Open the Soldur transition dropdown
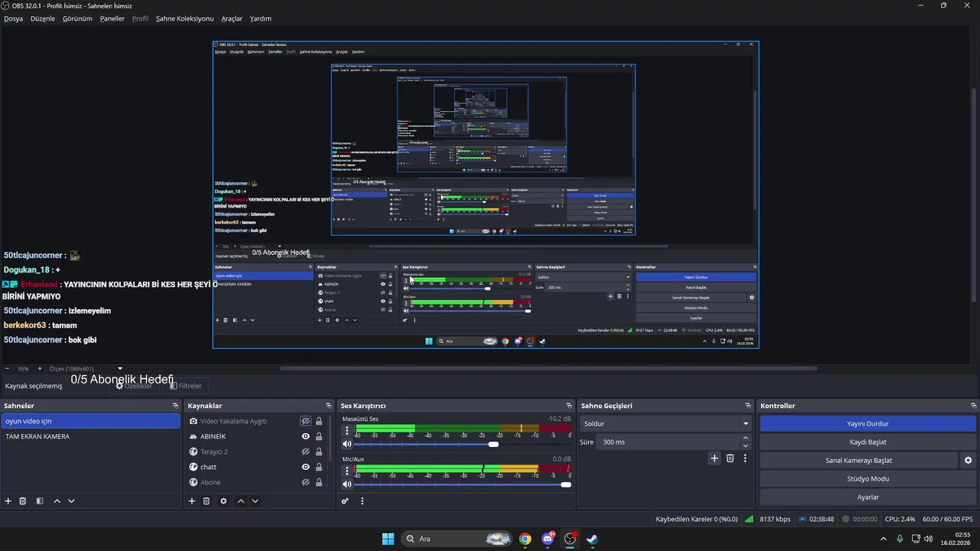 click(666, 423)
